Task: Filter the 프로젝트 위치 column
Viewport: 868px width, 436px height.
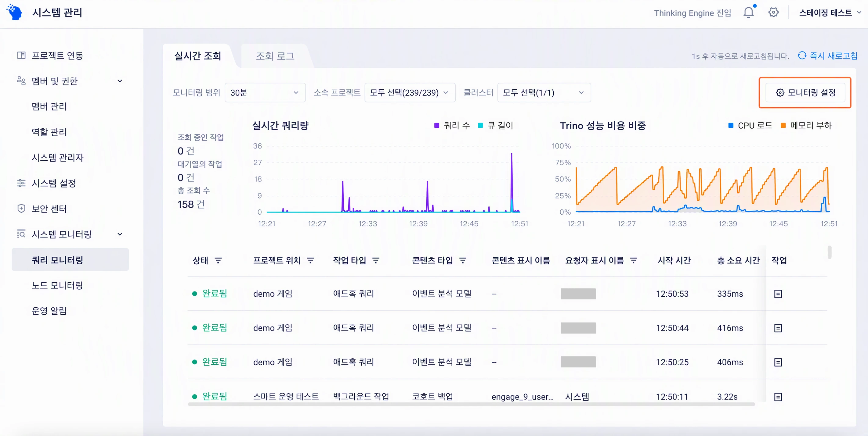Action: [311, 260]
